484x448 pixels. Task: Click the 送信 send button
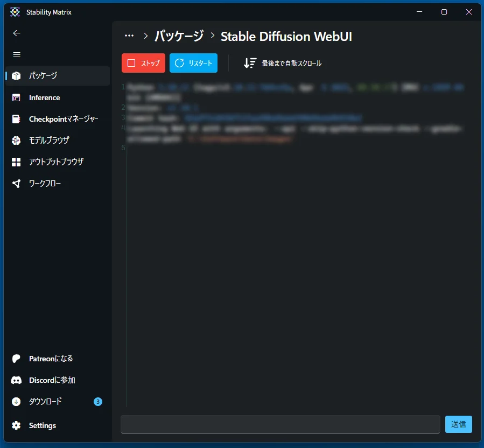click(x=458, y=424)
